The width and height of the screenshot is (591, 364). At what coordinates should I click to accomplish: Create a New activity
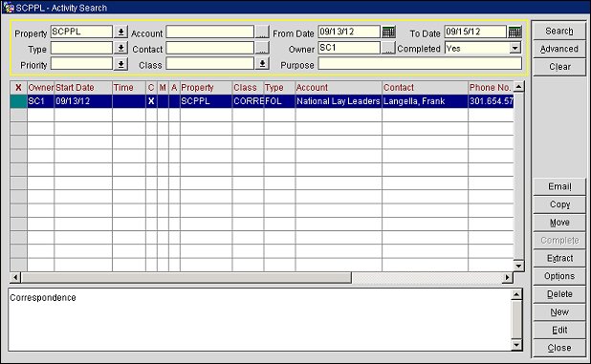click(559, 312)
